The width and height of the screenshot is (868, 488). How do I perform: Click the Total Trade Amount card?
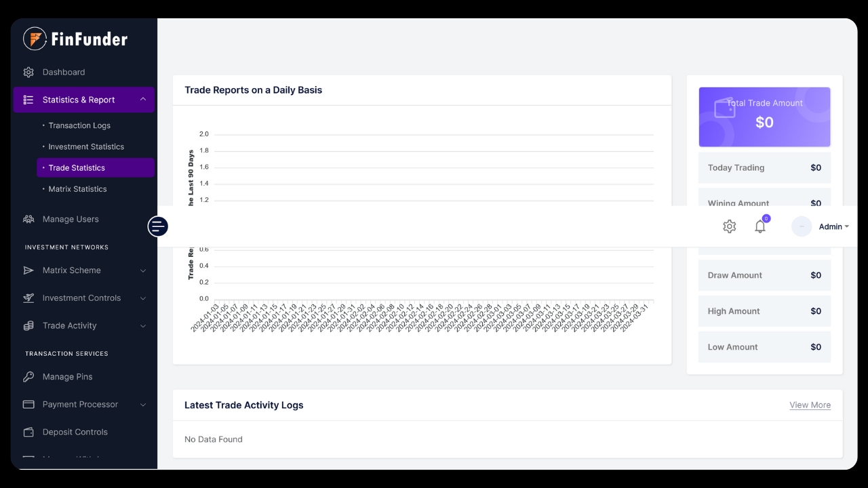point(764,117)
